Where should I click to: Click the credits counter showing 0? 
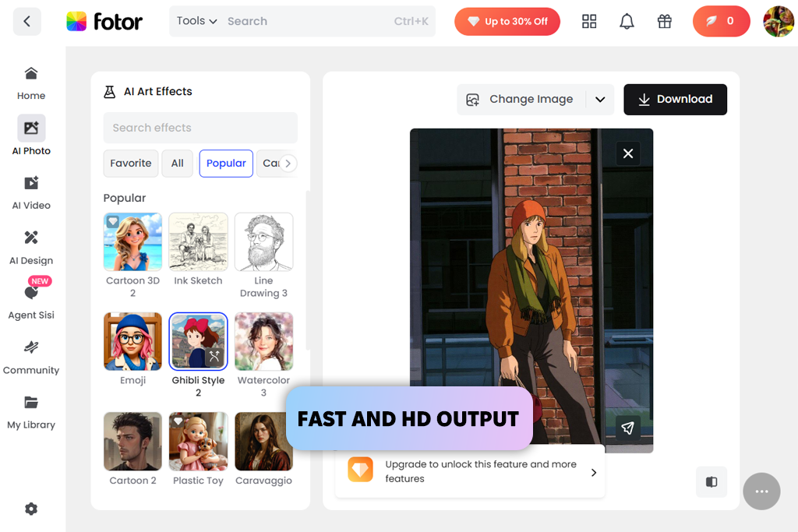click(721, 21)
